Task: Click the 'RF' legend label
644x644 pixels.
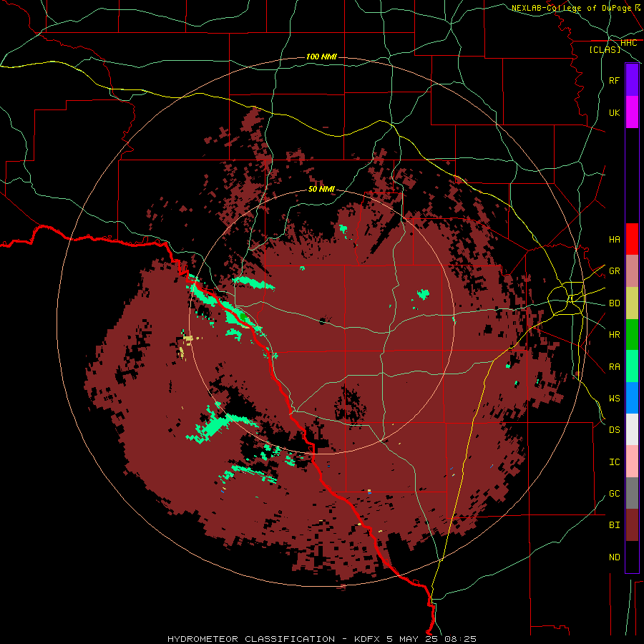Action: pyautogui.click(x=614, y=80)
